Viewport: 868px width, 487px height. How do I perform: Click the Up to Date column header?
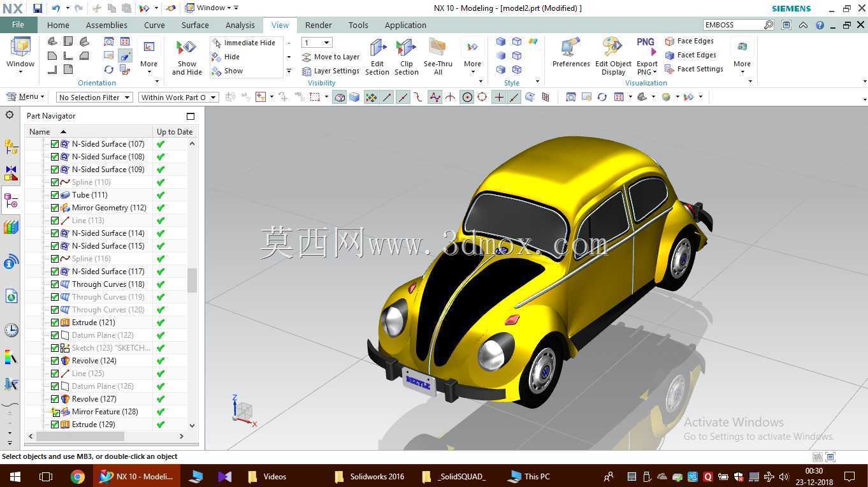click(175, 131)
